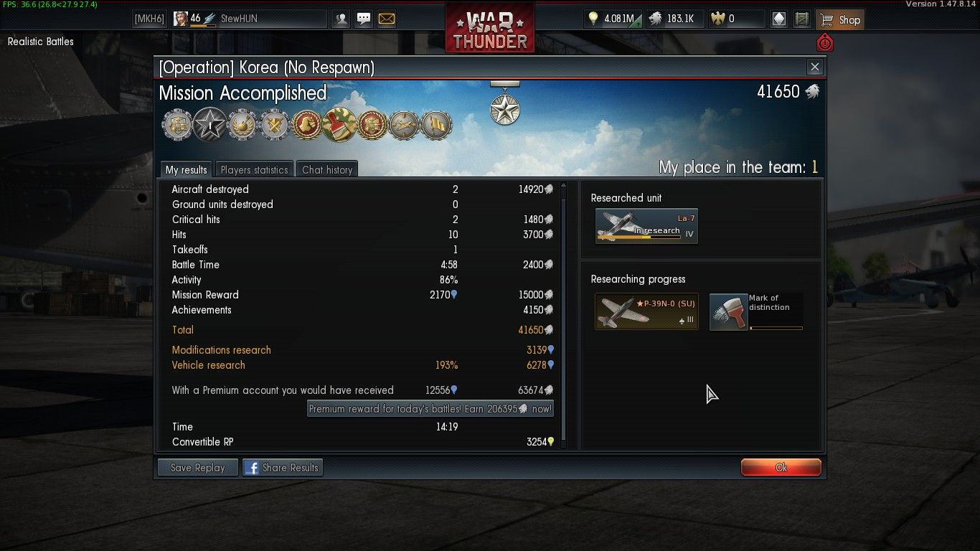
Task: Click the Convertible RP lightbulb balance
Action: pos(611,19)
